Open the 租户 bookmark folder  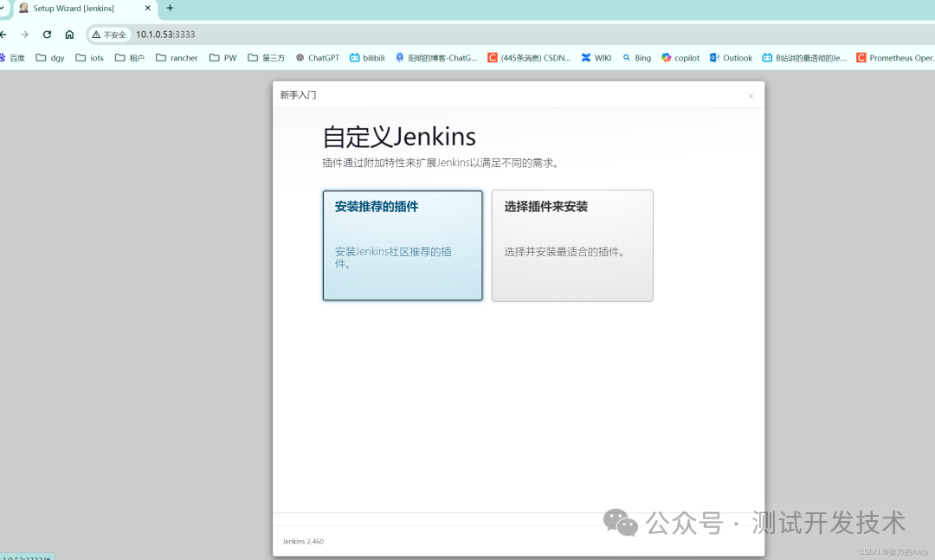(129, 58)
